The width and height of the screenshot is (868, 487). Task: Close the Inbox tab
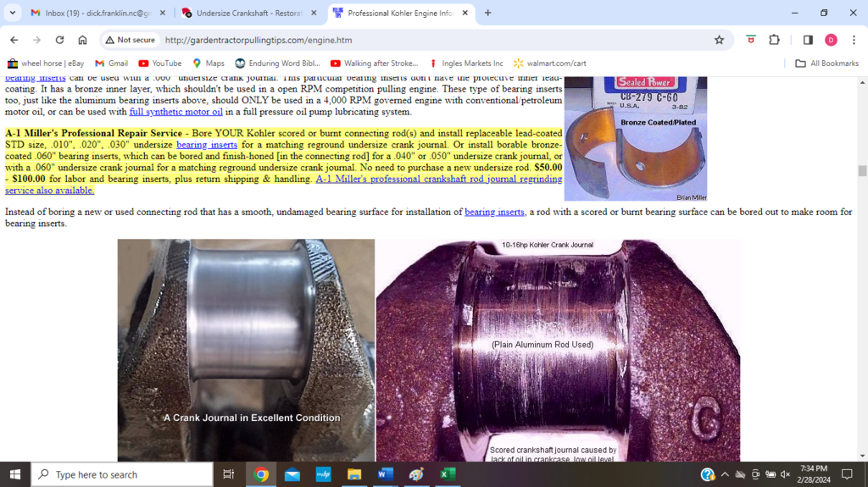coord(163,13)
